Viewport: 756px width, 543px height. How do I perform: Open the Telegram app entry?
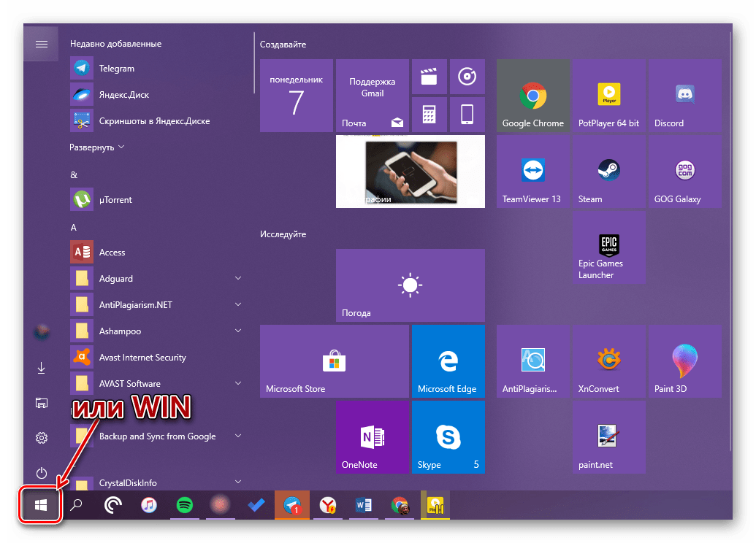pyautogui.click(x=157, y=69)
